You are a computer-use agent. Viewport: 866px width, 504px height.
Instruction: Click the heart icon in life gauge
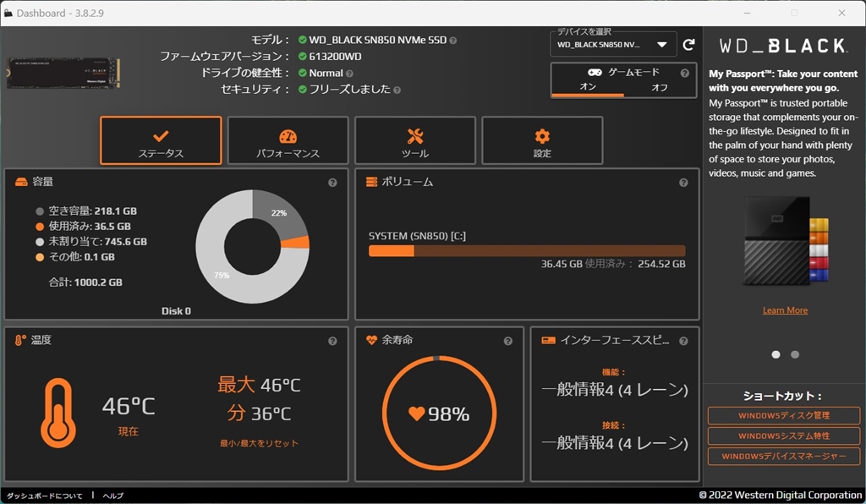[x=416, y=414]
